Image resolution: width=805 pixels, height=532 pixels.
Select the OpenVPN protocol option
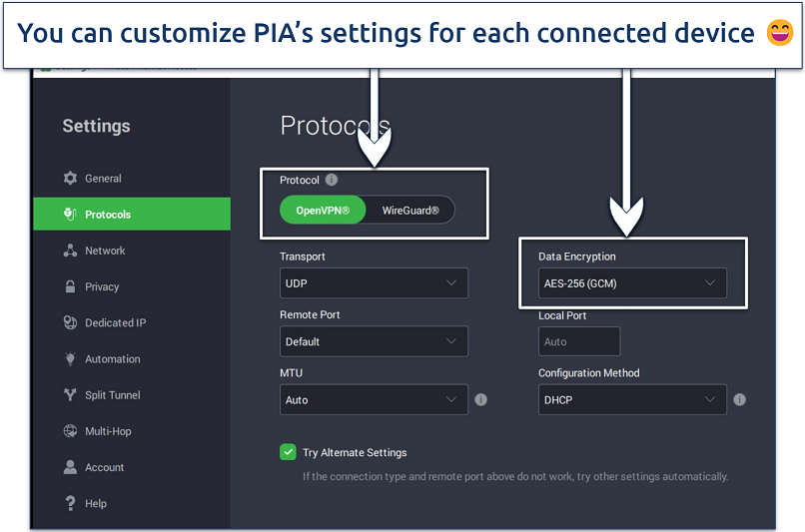point(323,211)
